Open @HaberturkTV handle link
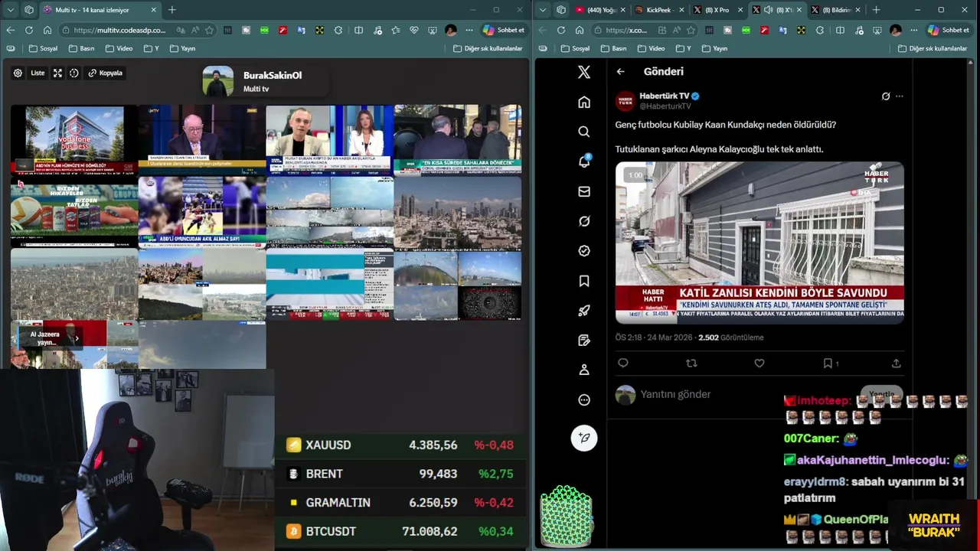This screenshot has width=980, height=551. click(x=665, y=106)
